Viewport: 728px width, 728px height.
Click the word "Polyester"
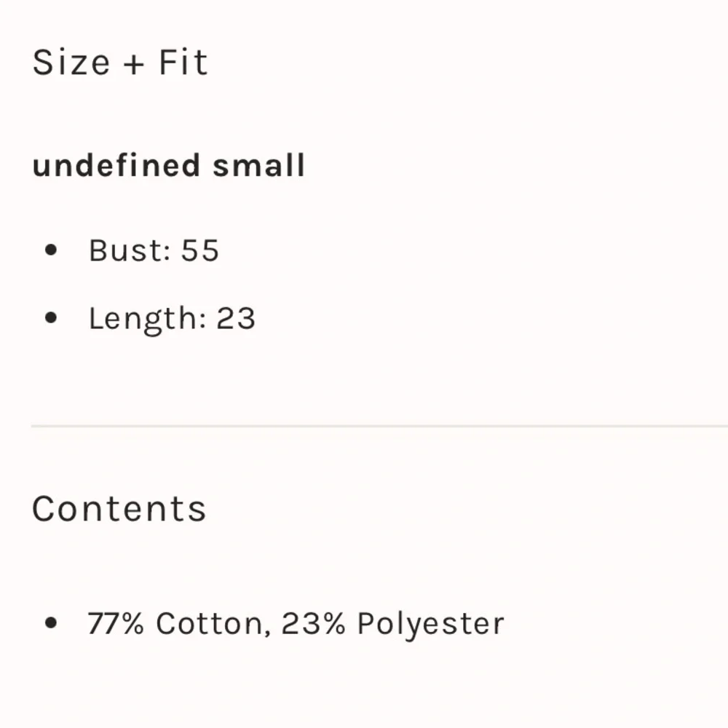coord(430,624)
